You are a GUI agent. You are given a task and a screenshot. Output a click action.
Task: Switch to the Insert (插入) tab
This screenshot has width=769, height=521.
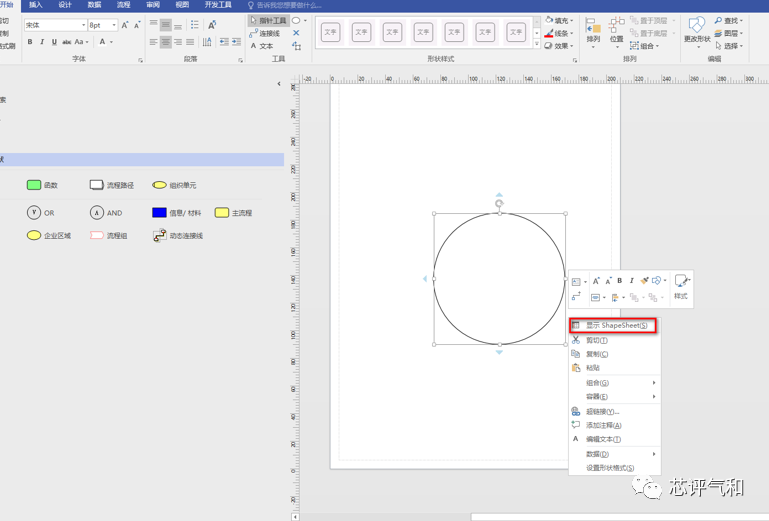pyautogui.click(x=36, y=5)
